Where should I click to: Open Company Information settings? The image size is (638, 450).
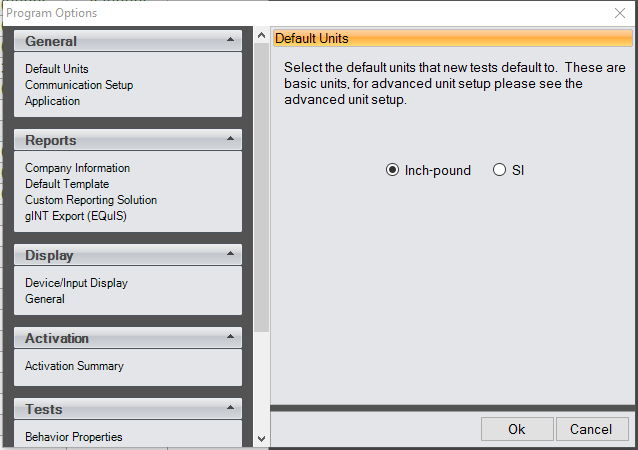coord(77,168)
